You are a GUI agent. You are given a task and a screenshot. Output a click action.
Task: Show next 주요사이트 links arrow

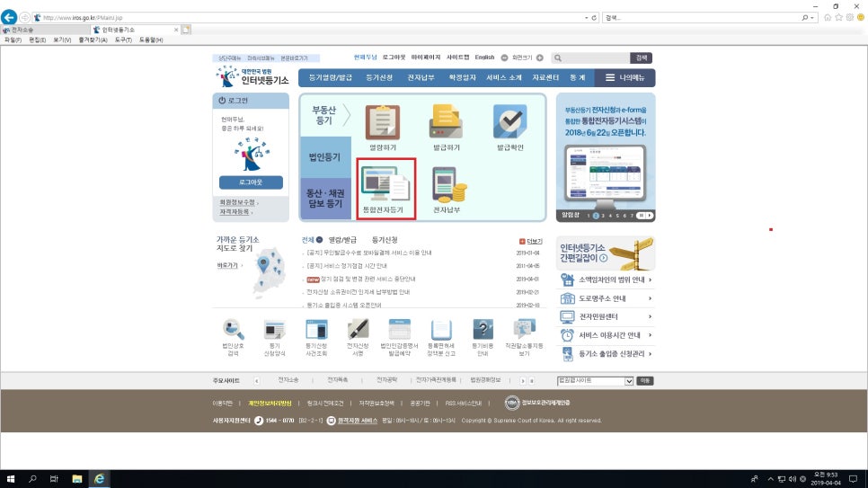(x=523, y=381)
